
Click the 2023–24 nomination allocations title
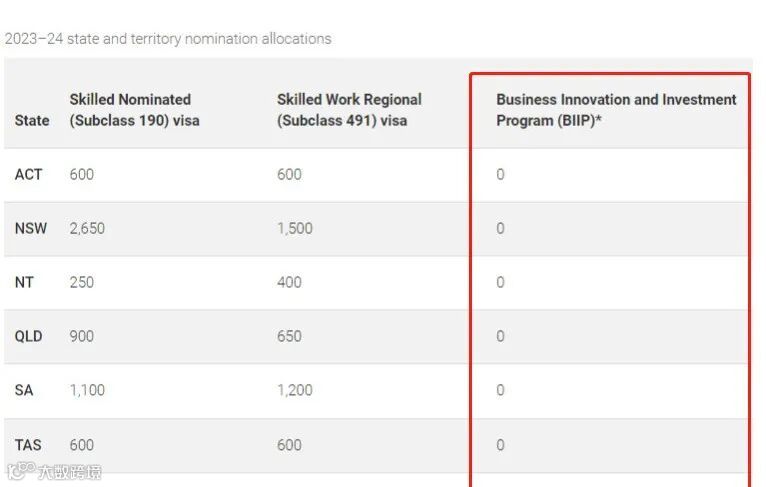[168, 39]
